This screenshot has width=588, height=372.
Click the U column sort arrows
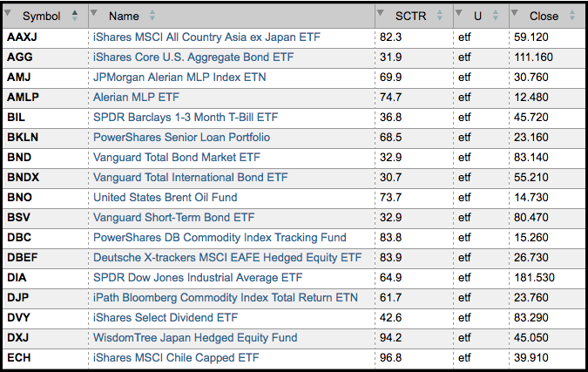(496, 16)
